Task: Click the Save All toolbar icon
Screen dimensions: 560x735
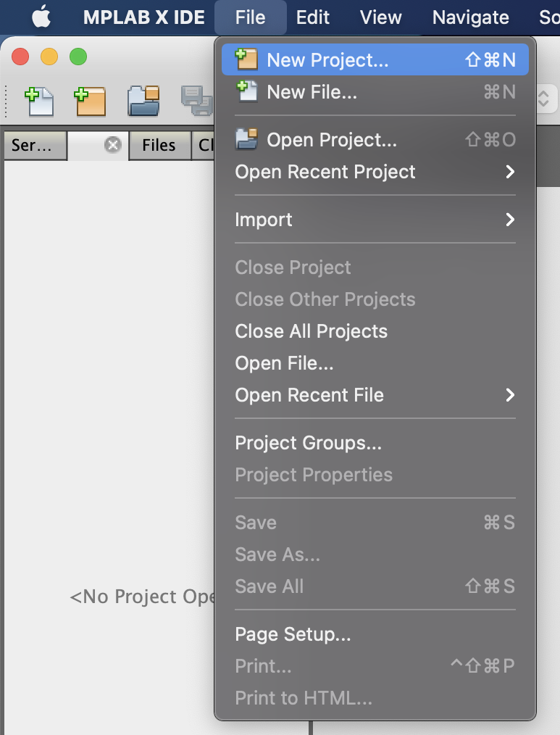Action: point(195,101)
